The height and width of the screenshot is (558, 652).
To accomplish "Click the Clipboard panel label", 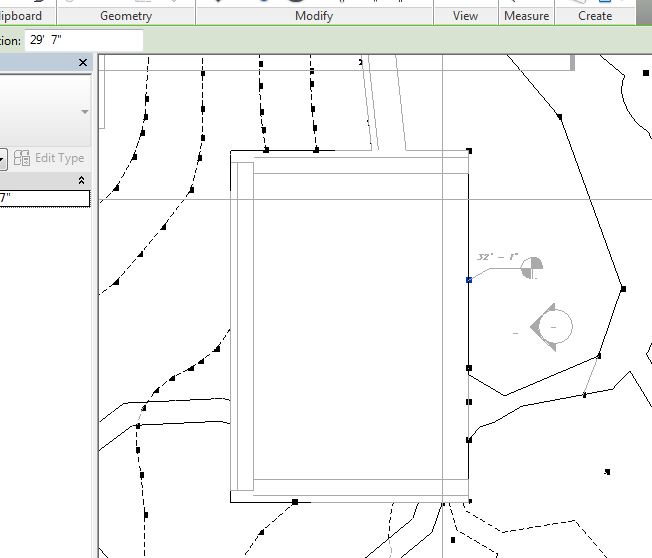I will point(21,16).
